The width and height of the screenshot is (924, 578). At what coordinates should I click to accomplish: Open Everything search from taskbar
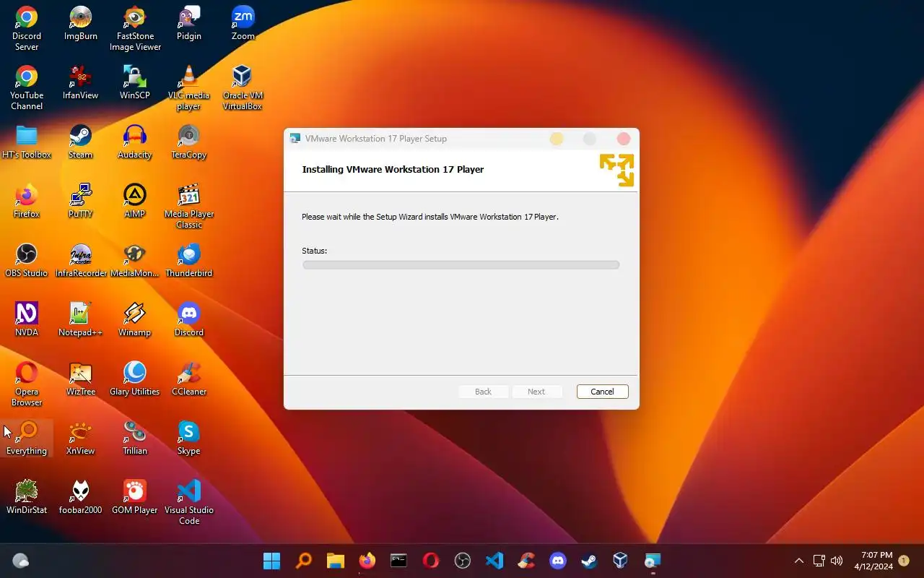[304, 561]
